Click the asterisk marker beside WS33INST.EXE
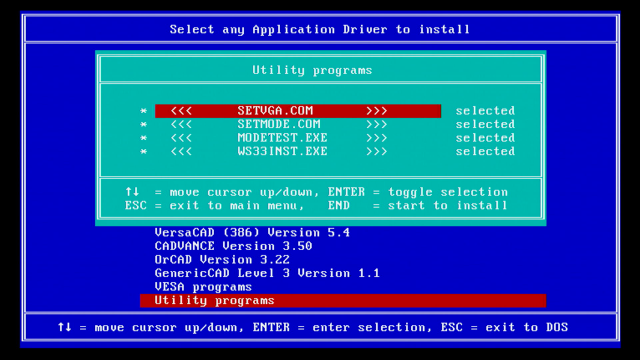Viewport: 640px width, 360px height. pyautogui.click(x=143, y=152)
